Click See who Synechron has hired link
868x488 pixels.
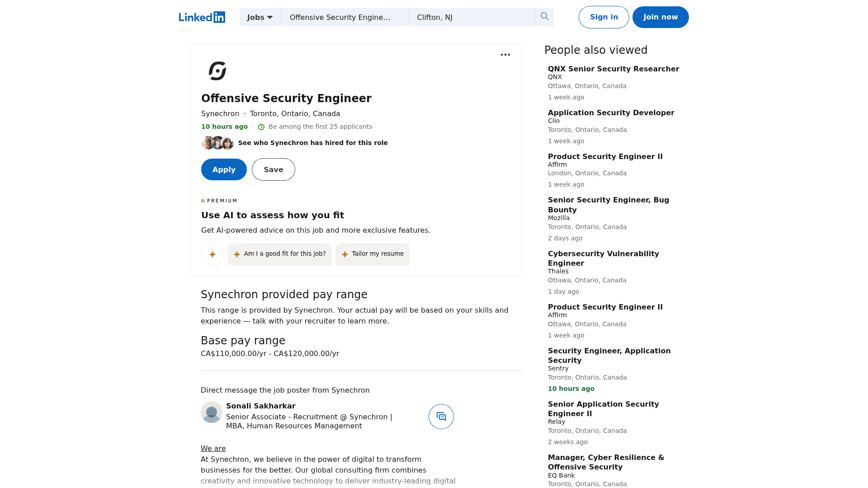[313, 143]
